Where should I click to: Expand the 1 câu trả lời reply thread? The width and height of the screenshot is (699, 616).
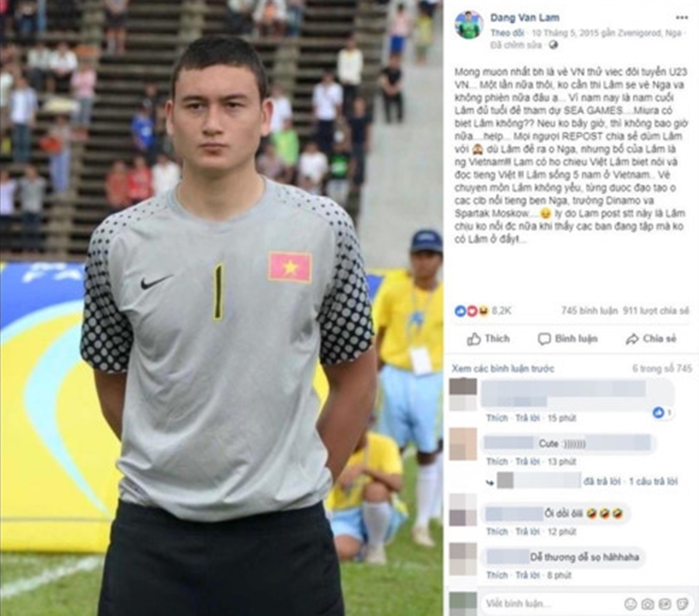653,481
